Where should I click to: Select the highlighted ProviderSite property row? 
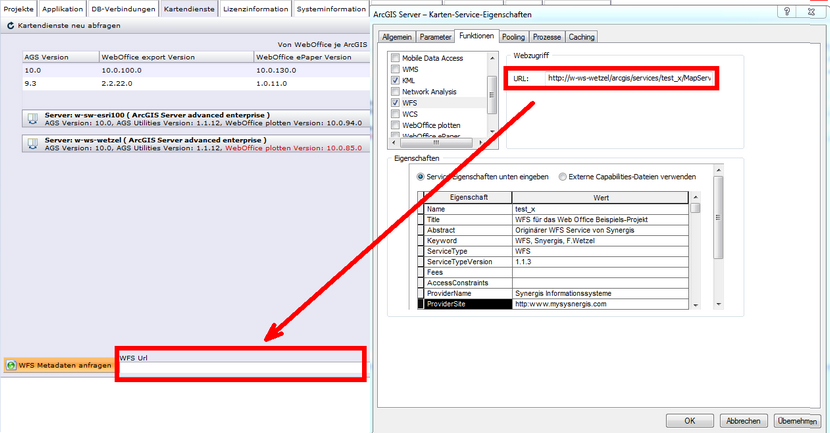(468, 304)
